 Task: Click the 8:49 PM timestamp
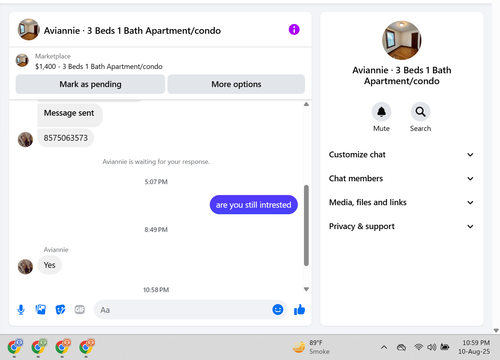(156, 230)
